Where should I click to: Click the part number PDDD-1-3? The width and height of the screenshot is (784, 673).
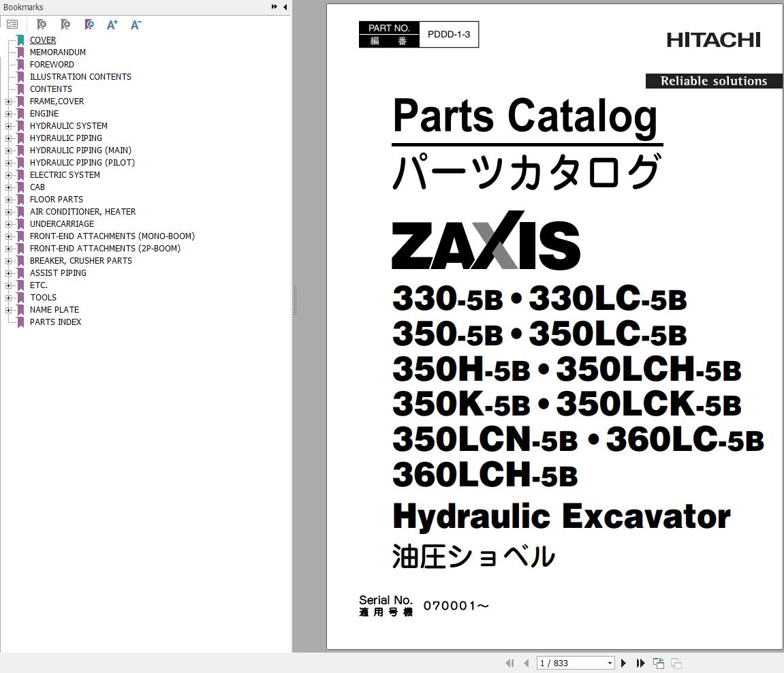point(448,34)
